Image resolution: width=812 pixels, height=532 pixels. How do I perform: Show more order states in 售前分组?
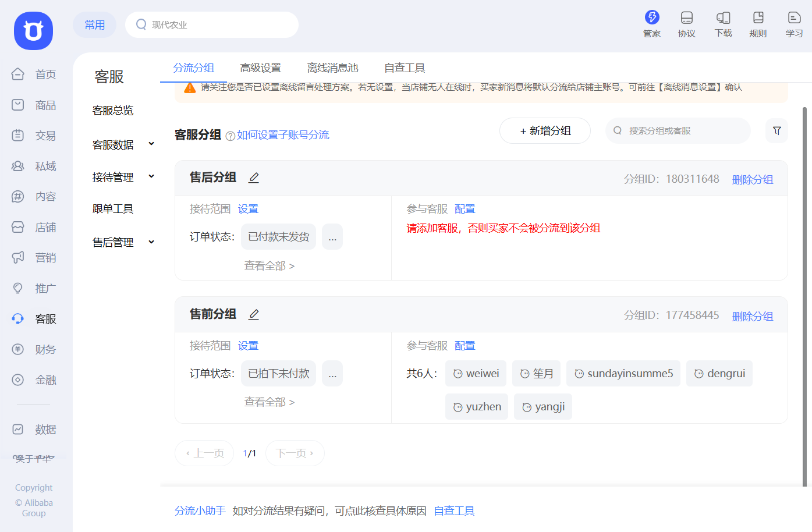[x=332, y=374]
